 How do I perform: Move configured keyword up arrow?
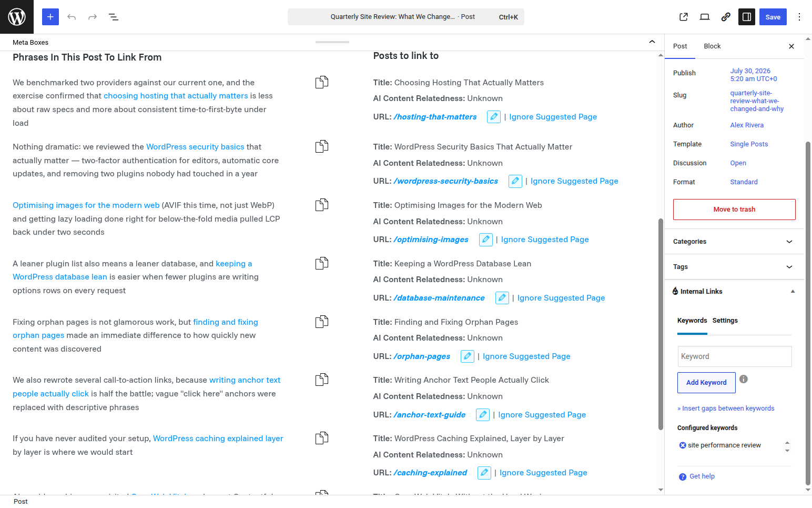click(787, 442)
